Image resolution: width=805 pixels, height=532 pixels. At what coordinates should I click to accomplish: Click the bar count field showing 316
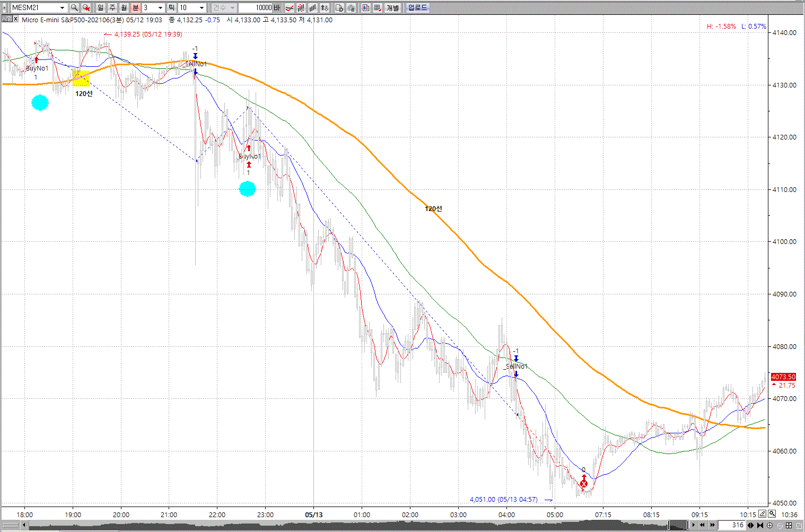click(x=733, y=525)
